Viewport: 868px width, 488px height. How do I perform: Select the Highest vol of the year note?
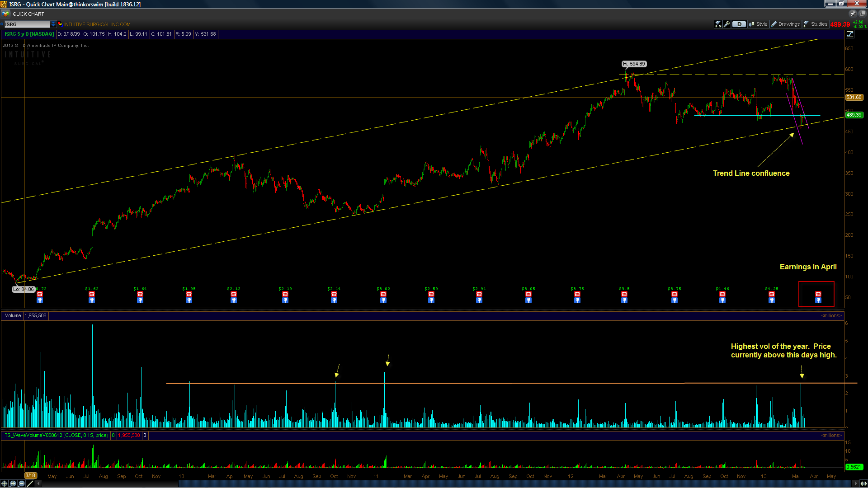pos(783,351)
